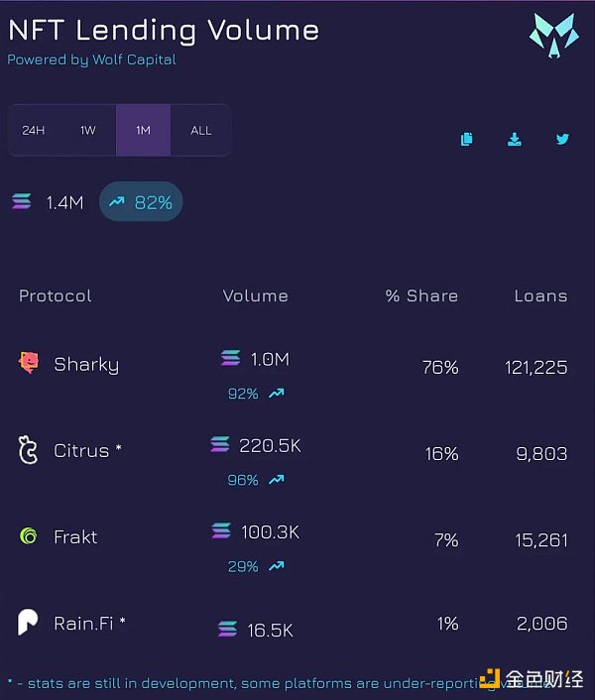
Task: Open the Sharky protocol name
Action: (x=86, y=364)
